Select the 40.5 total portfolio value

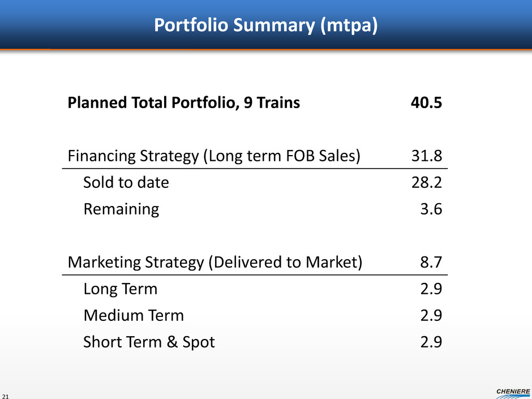426,104
